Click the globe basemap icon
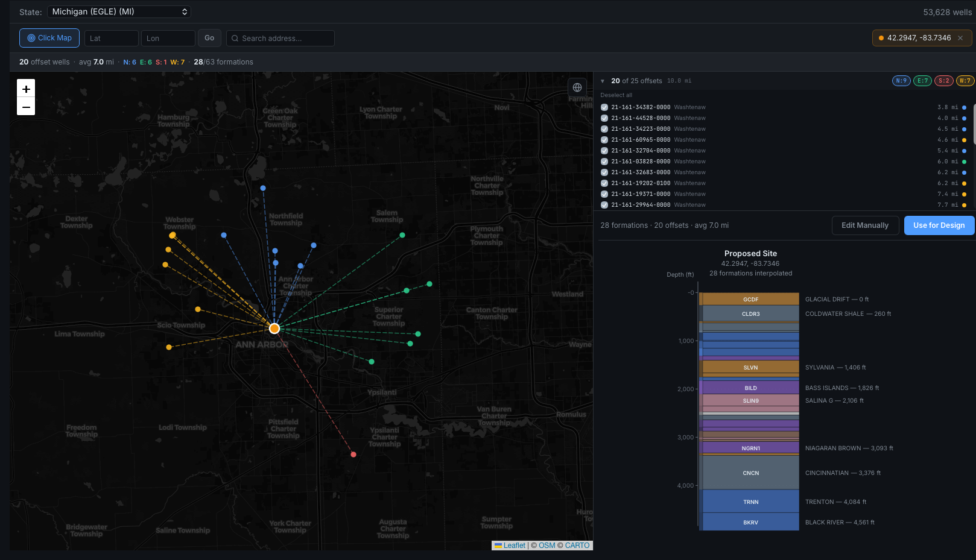Image resolution: width=976 pixels, height=560 pixels. tap(577, 87)
